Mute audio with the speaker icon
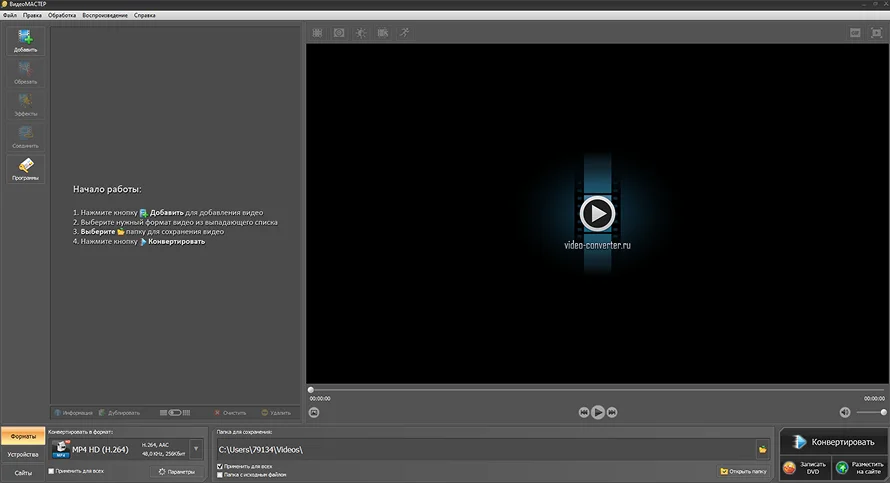Image resolution: width=890 pixels, height=483 pixels. click(844, 412)
